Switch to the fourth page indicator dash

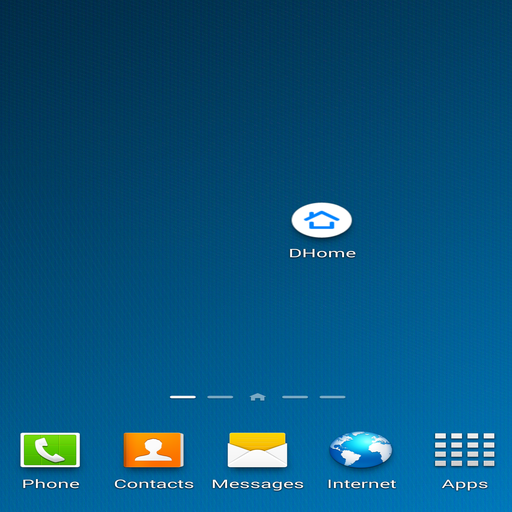[x=295, y=397]
